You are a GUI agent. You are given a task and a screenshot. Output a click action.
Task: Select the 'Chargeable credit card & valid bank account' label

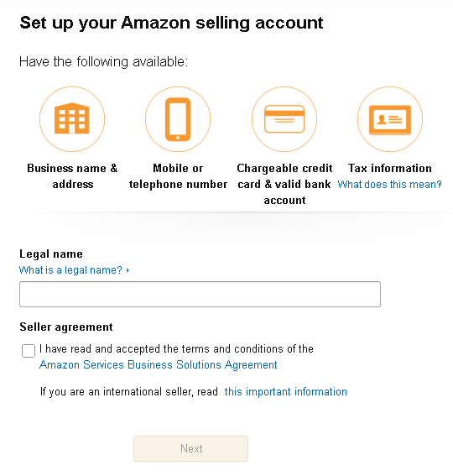(x=284, y=184)
